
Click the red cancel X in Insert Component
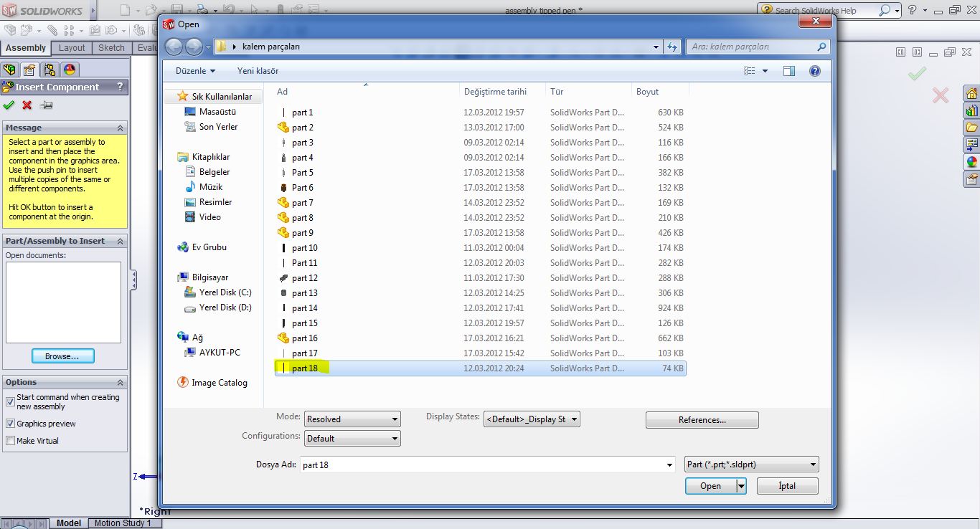point(27,105)
